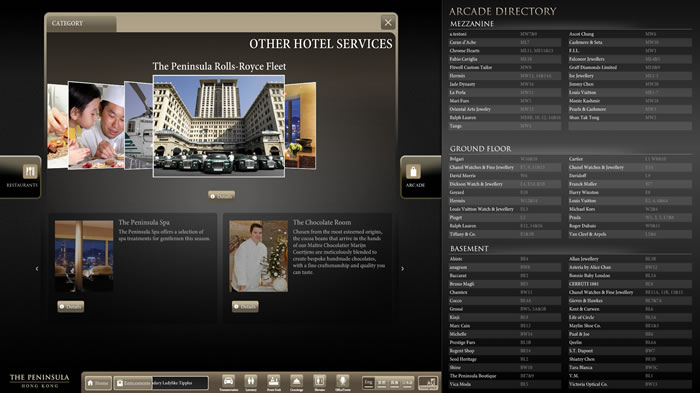Select the Category tab
This screenshot has height=393, width=700.
tap(80, 23)
